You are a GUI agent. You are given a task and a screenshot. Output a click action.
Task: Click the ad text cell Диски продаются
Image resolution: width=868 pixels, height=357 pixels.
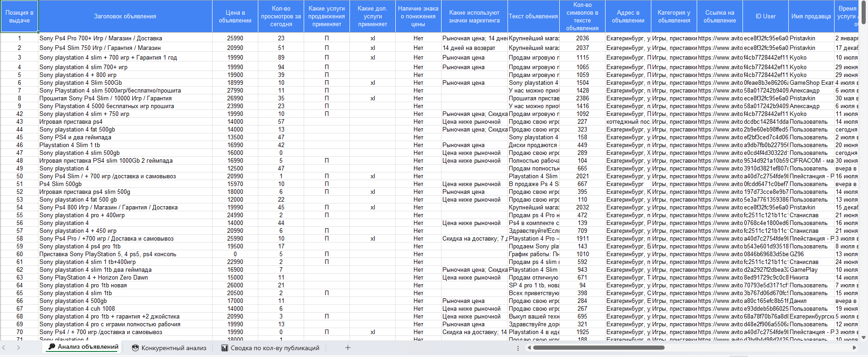click(534, 145)
